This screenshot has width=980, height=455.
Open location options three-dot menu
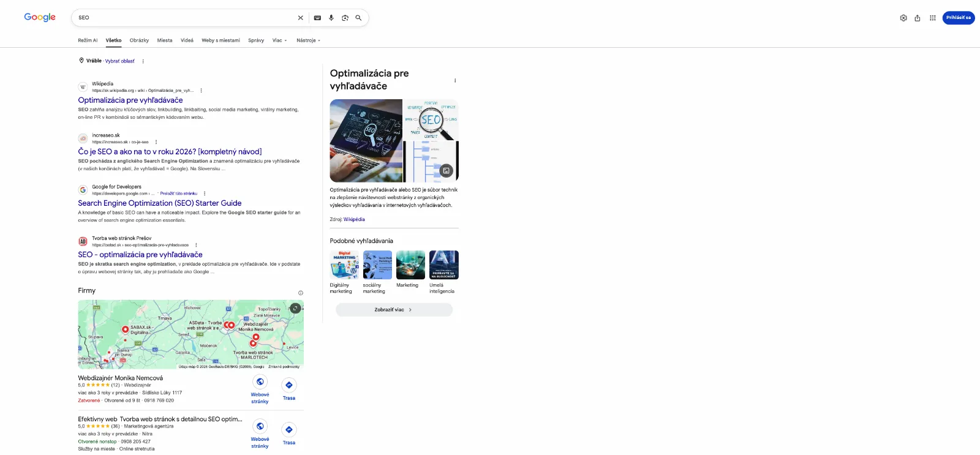click(143, 61)
